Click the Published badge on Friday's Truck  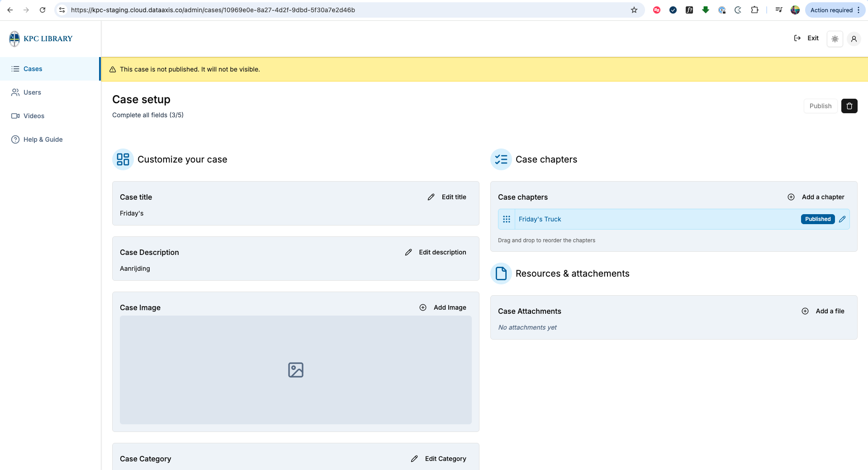coord(818,219)
